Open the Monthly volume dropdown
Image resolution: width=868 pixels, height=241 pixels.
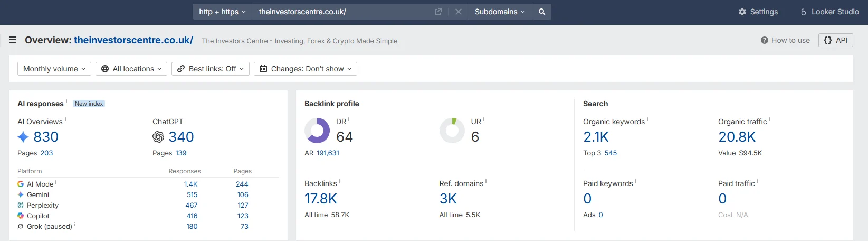54,69
